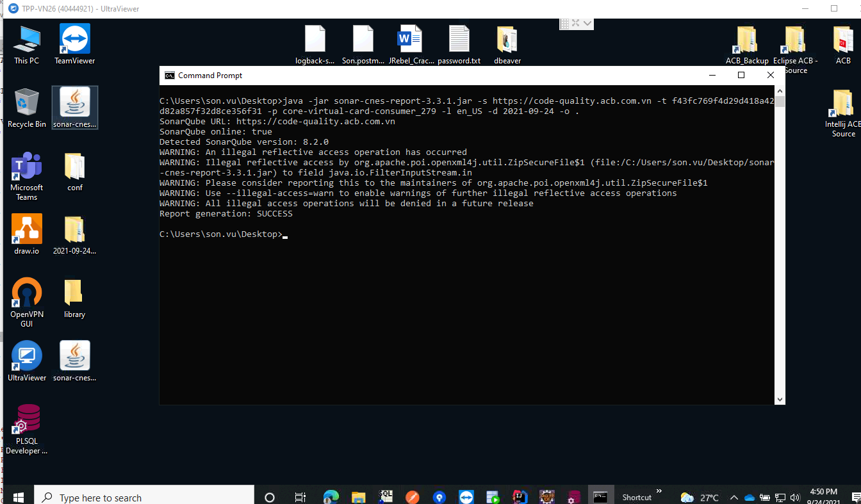Open the UltraViewer toolbar dropdown arrow
Screen dimensions: 861x504
[587, 23]
